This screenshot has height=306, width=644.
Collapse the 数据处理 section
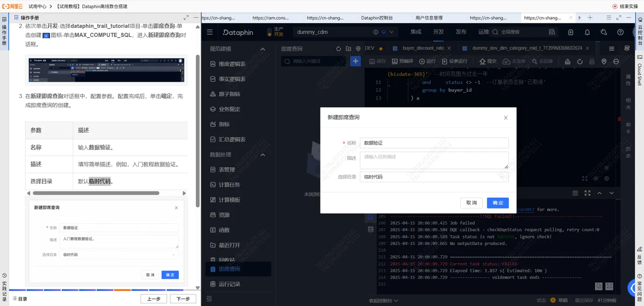point(263,155)
